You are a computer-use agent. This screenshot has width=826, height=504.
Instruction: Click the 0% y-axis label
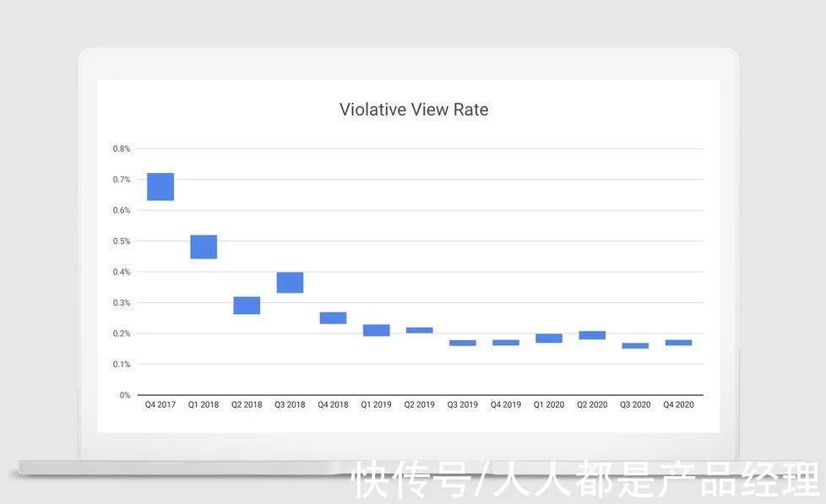pos(125,395)
